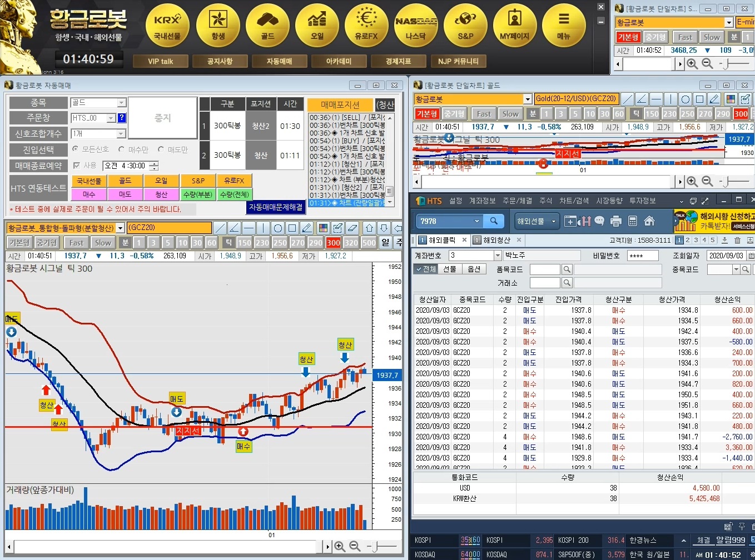The height and width of the screenshot is (560, 755).
Task: Click the calculator icon in HTS toolbar
Action: click(632, 221)
